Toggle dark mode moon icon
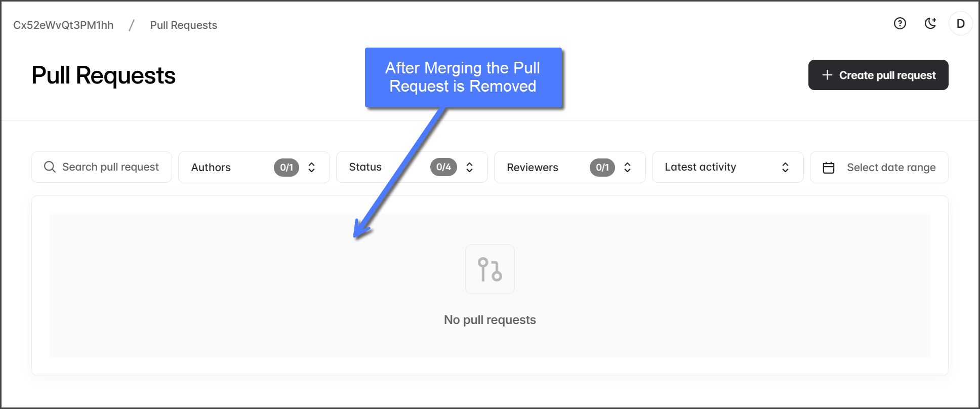980x409 pixels. tap(930, 23)
